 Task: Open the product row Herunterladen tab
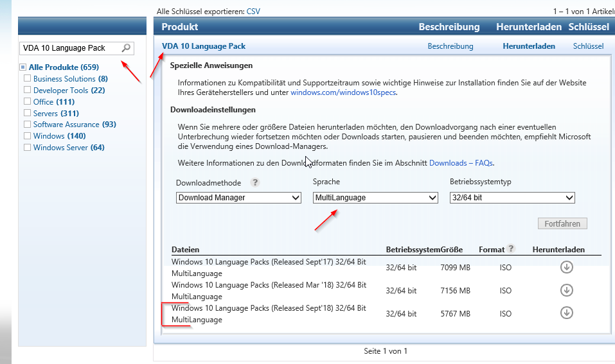pos(529,46)
